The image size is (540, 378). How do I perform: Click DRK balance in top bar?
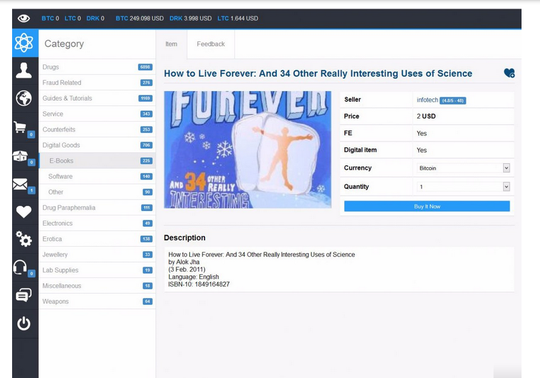coord(95,18)
